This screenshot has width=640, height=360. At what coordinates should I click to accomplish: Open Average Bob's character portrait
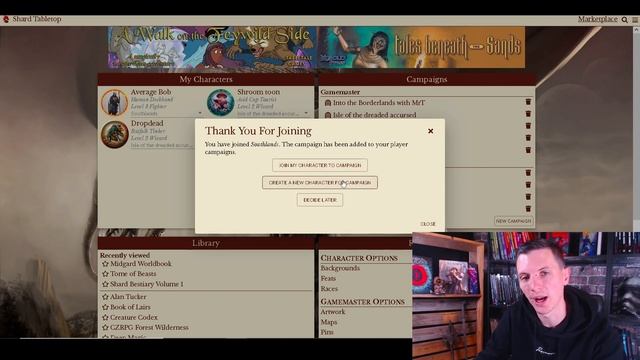point(114,102)
